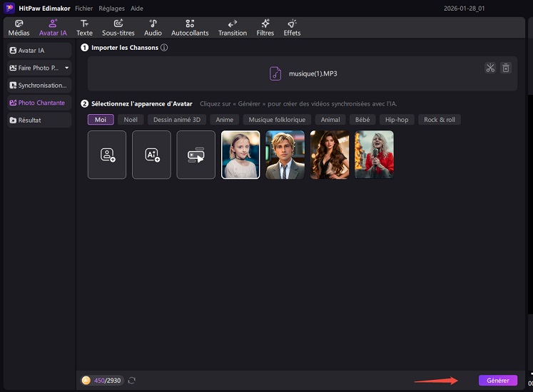Screen dimensions: 533x392
Task: Open the Autocollants panel
Action: (189, 28)
